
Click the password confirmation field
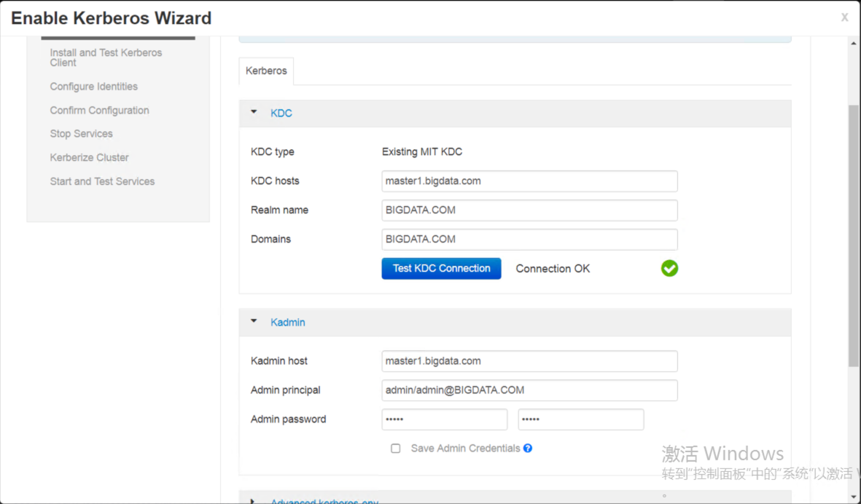580,419
